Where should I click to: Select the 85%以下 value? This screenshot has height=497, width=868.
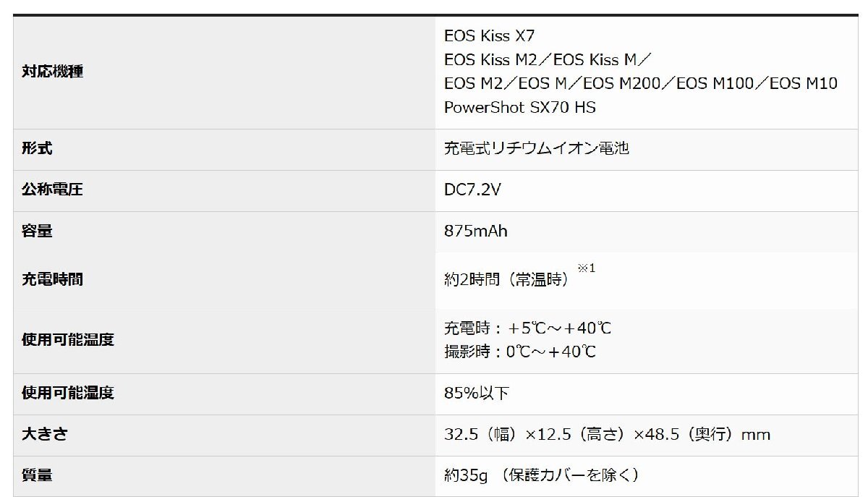click(x=477, y=394)
